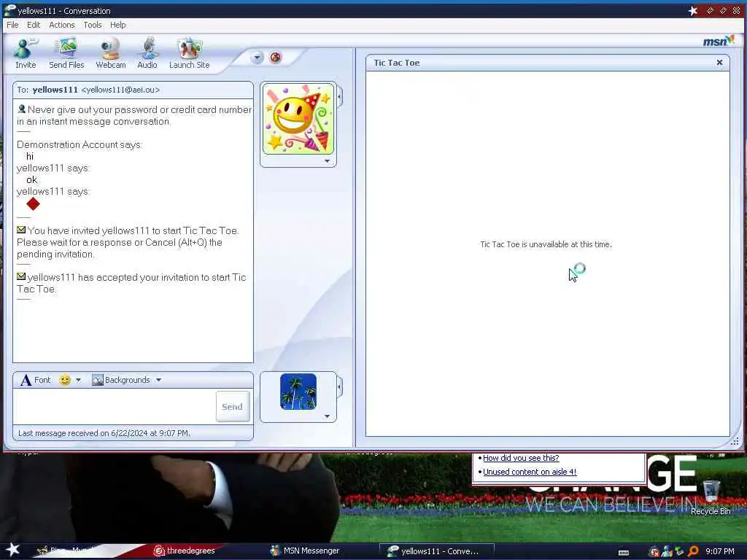Start an Audio conversation
The width and height of the screenshot is (747, 560).
[147, 53]
